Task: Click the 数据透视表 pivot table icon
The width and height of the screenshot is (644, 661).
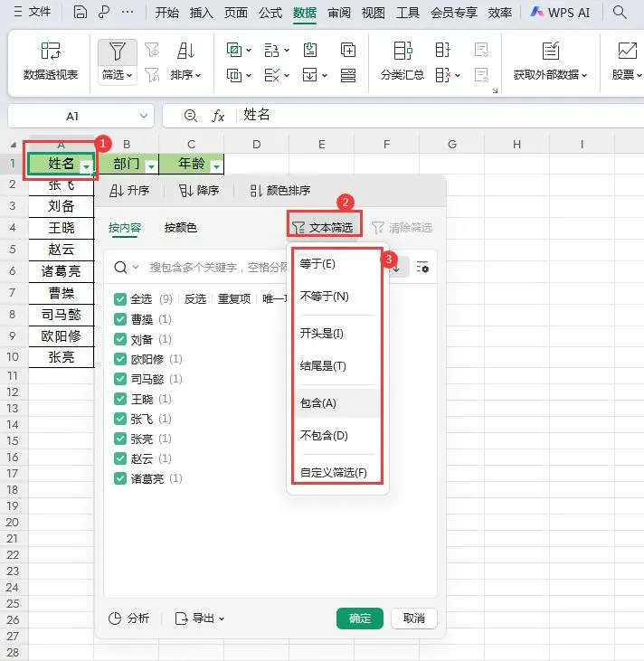Action: coord(51,51)
